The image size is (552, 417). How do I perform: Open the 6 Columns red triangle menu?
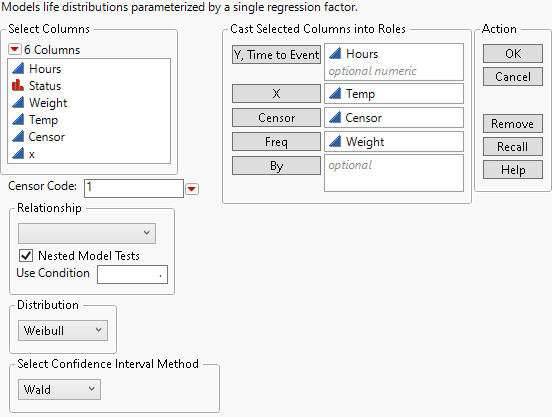click(15, 49)
